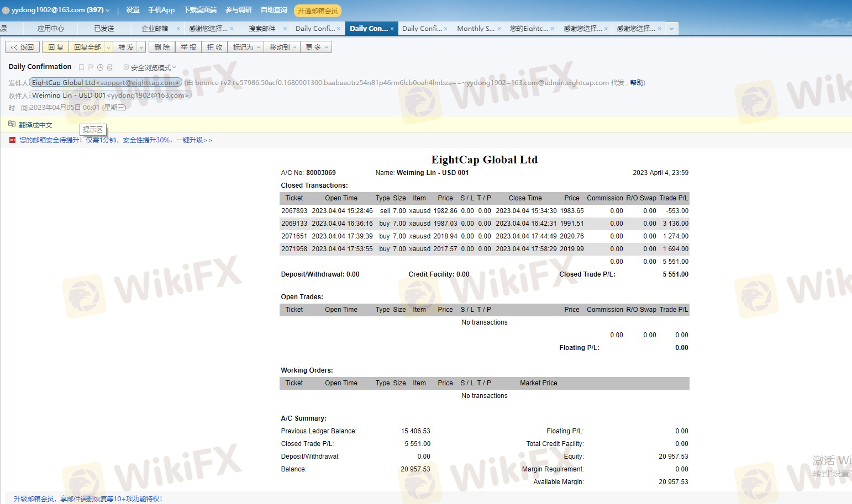Switch to the Monthly S... tab
This screenshot has height=504, width=852.
[476, 29]
